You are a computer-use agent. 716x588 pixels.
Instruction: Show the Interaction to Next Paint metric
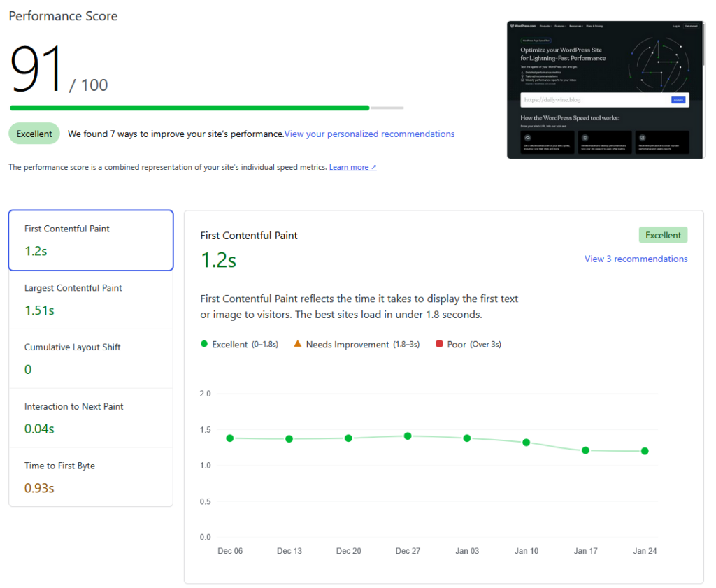click(x=91, y=418)
